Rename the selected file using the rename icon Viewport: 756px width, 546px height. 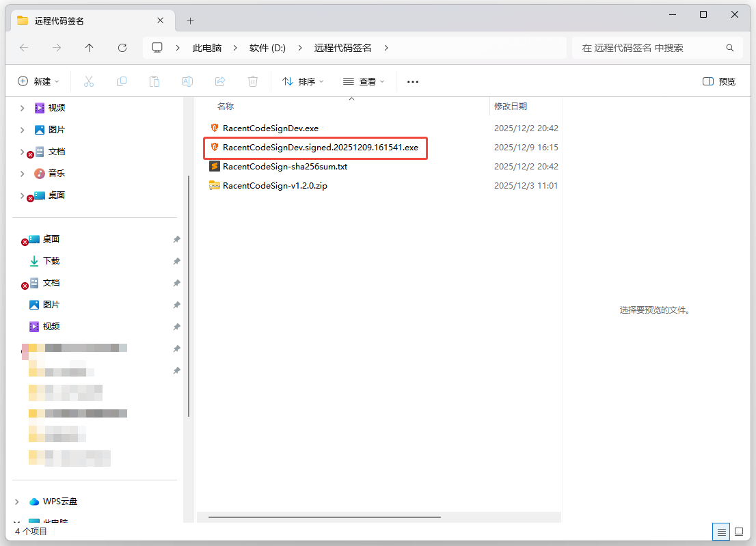tap(187, 81)
